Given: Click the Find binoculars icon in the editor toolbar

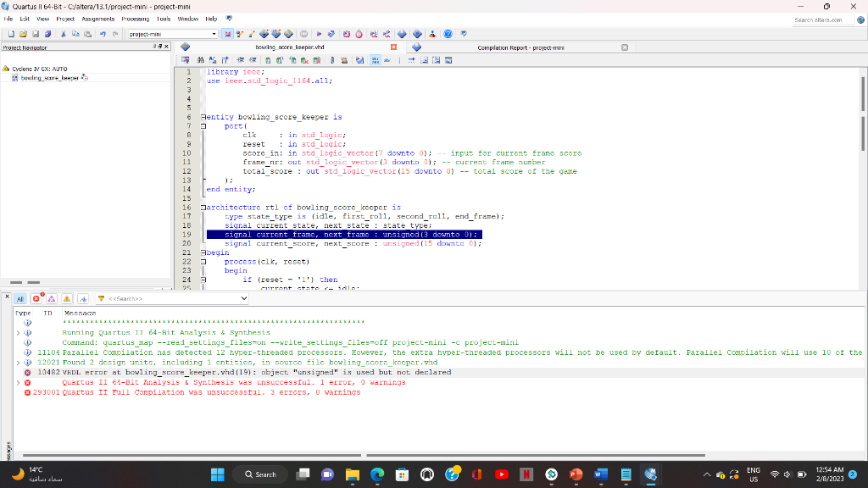Looking at the screenshot, I should pos(199,60).
